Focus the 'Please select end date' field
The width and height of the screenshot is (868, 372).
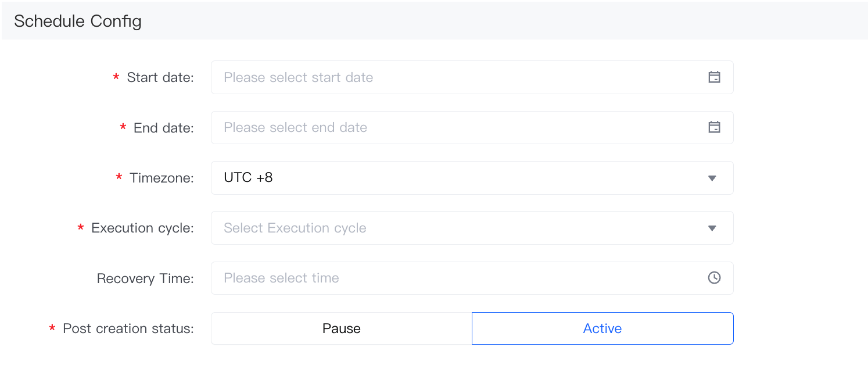click(295, 127)
